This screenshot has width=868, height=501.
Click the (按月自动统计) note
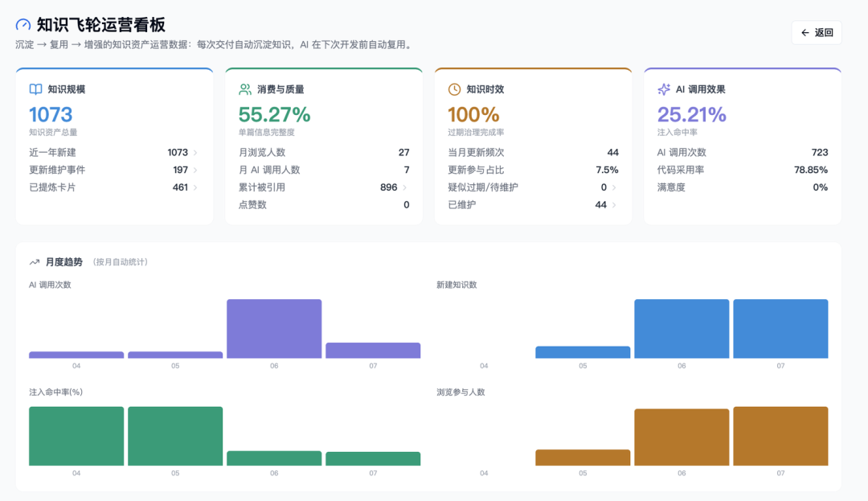coord(120,262)
